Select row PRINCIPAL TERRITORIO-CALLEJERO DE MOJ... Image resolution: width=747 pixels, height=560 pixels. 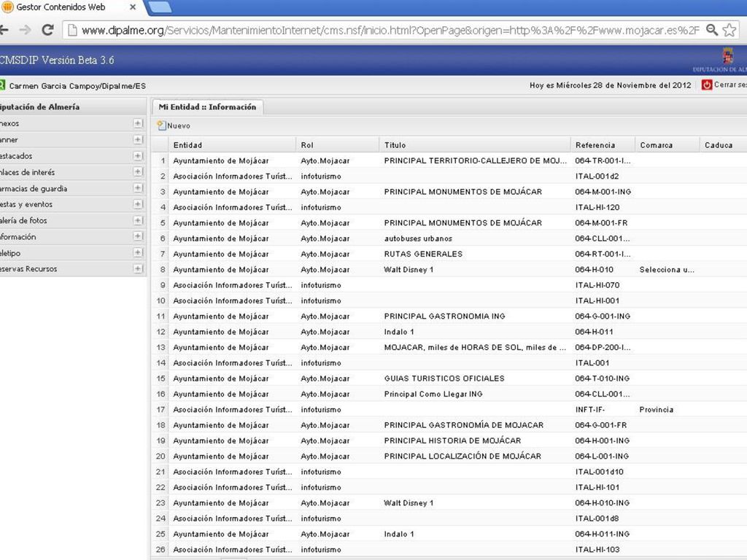(x=449, y=160)
